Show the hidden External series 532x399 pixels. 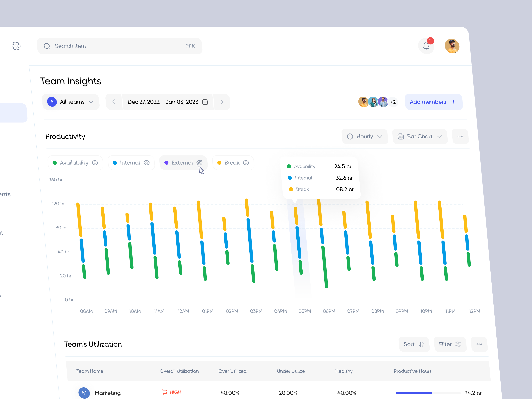[199, 163]
